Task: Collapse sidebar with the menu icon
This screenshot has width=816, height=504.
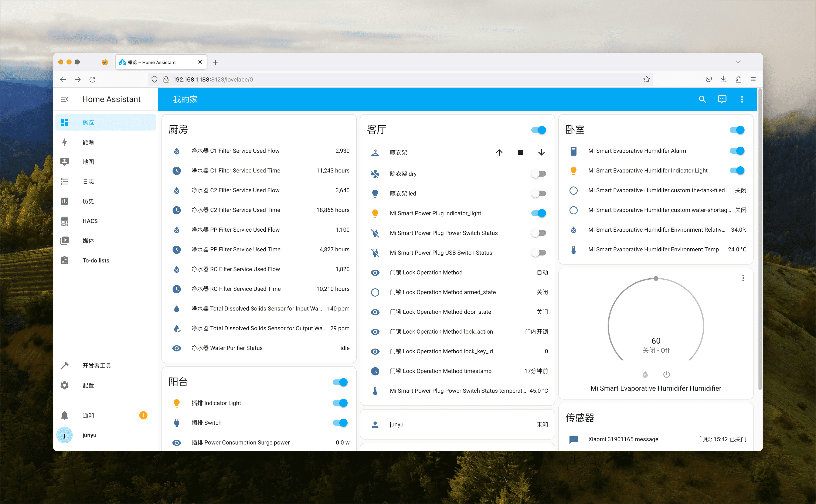Action: pos(64,99)
